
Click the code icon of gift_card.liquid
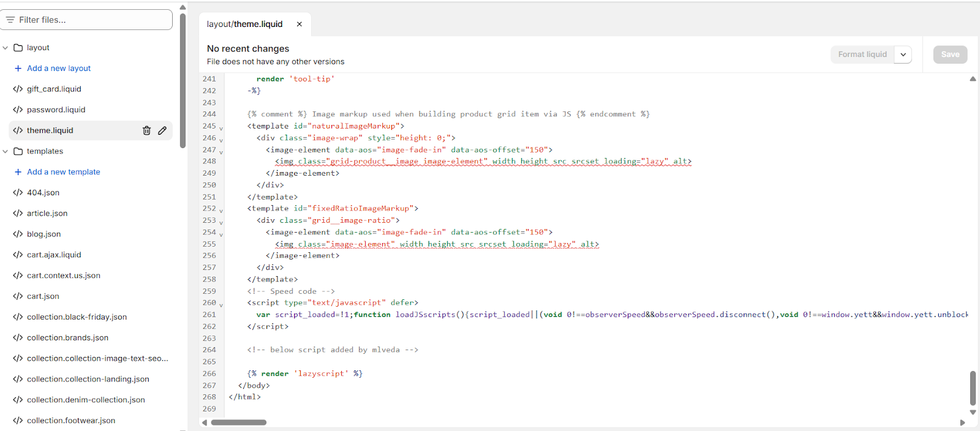pos(18,89)
